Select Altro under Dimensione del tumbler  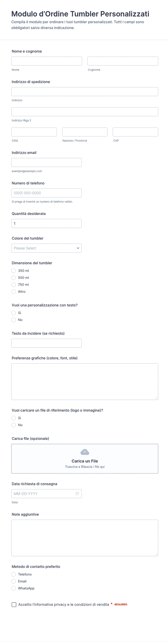[x=14, y=292]
